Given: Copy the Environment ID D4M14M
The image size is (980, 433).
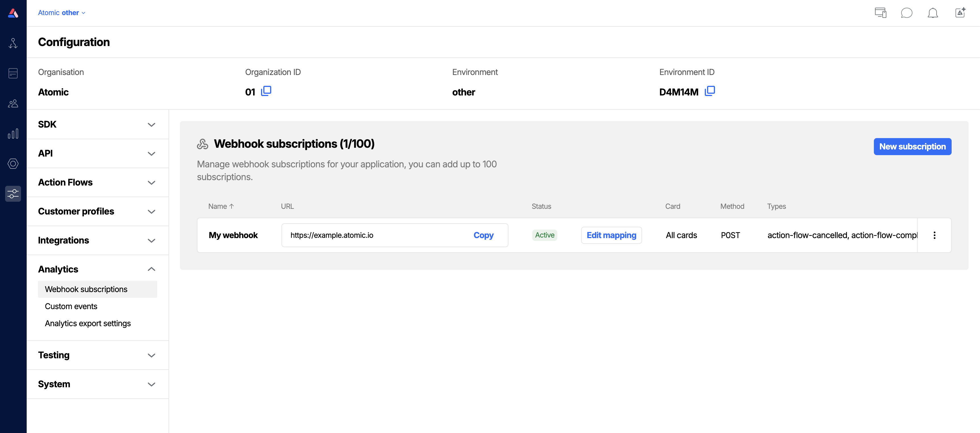Looking at the screenshot, I should [710, 91].
